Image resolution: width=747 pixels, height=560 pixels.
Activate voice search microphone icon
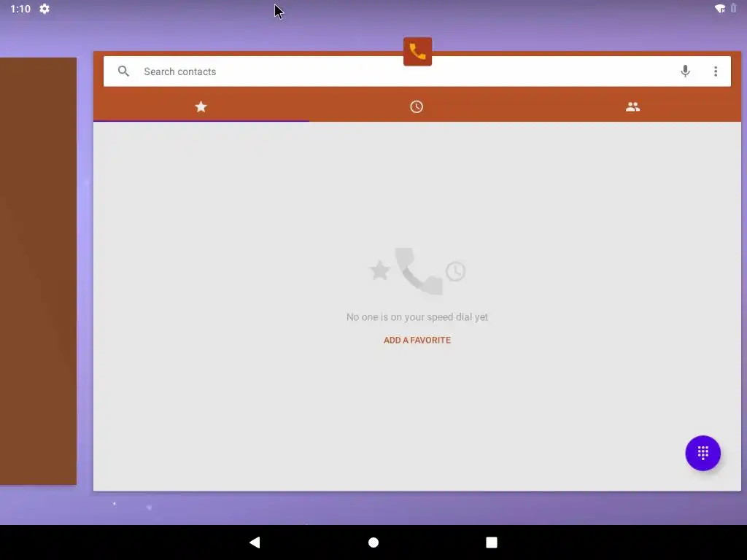[685, 71]
